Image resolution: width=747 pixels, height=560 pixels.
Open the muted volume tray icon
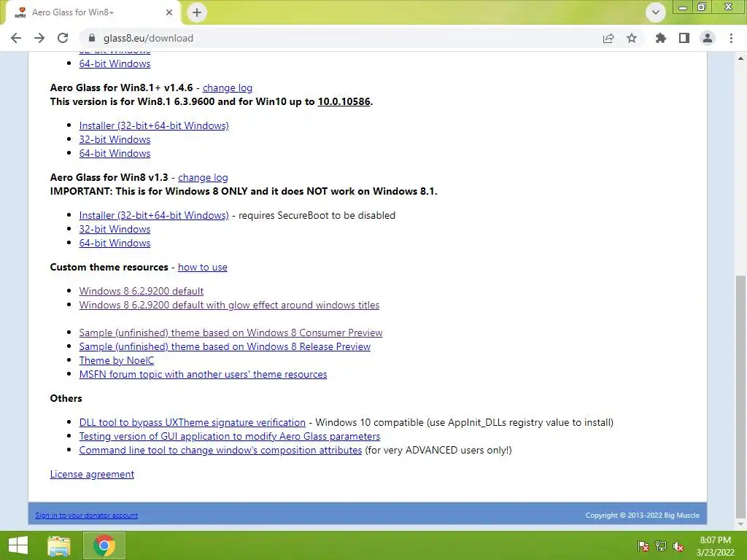pyautogui.click(x=678, y=546)
